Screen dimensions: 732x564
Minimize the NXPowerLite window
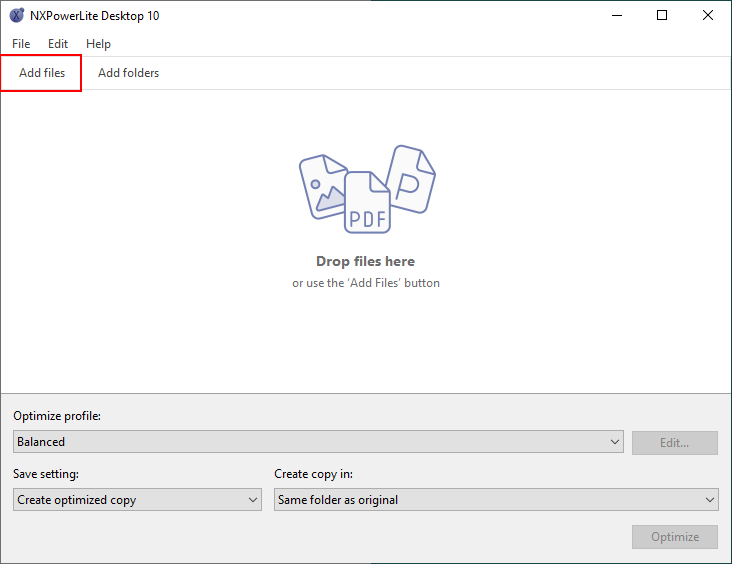(x=617, y=15)
